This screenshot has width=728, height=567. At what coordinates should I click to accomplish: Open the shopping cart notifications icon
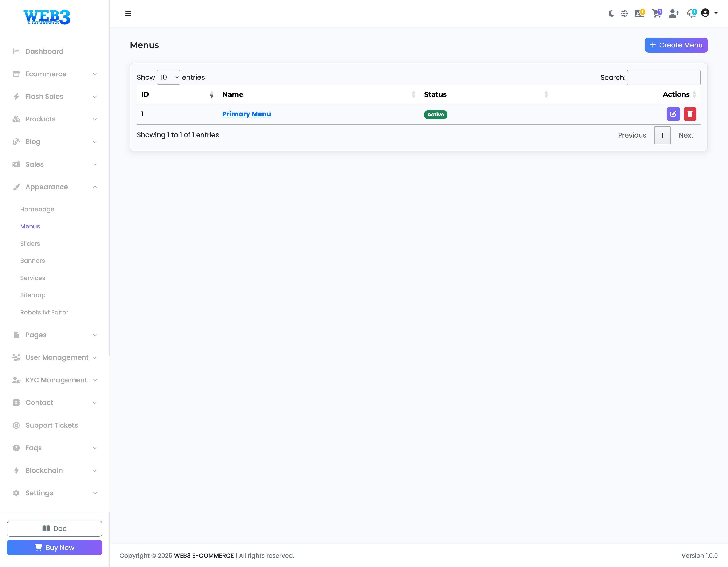(x=657, y=13)
